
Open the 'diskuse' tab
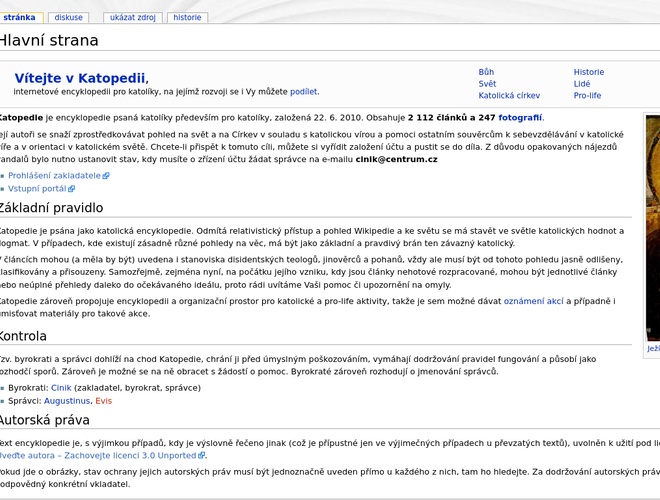[69, 17]
